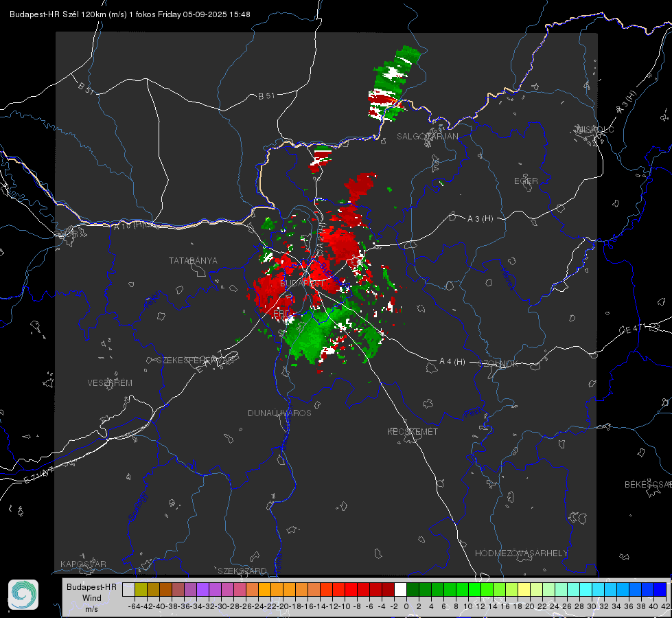Click the blue 'Pest' county label
Screen dimensions: 672x618
(x=473, y=413)
